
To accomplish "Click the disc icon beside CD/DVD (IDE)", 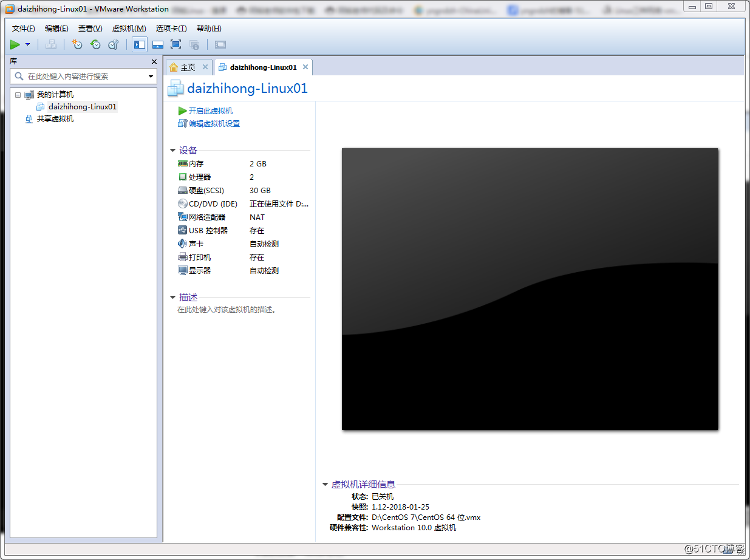I will (183, 203).
